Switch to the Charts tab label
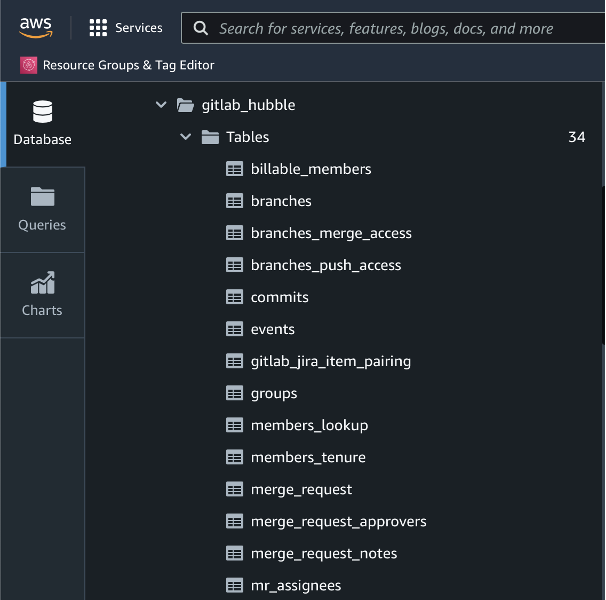606x600 pixels. tap(42, 310)
